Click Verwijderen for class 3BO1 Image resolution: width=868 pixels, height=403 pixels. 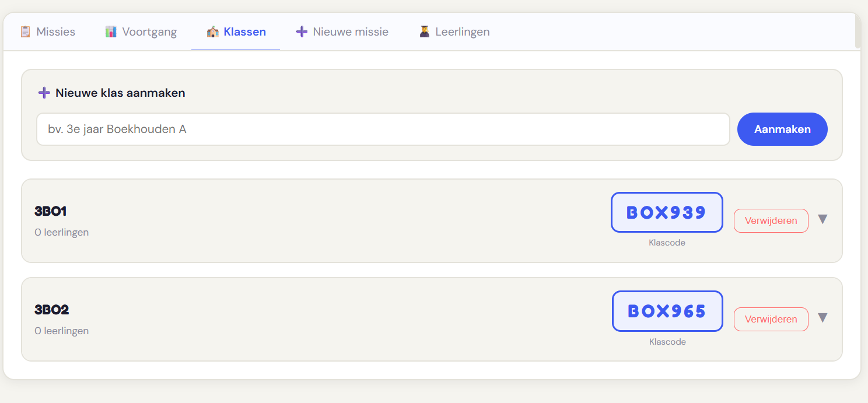pos(771,220)
